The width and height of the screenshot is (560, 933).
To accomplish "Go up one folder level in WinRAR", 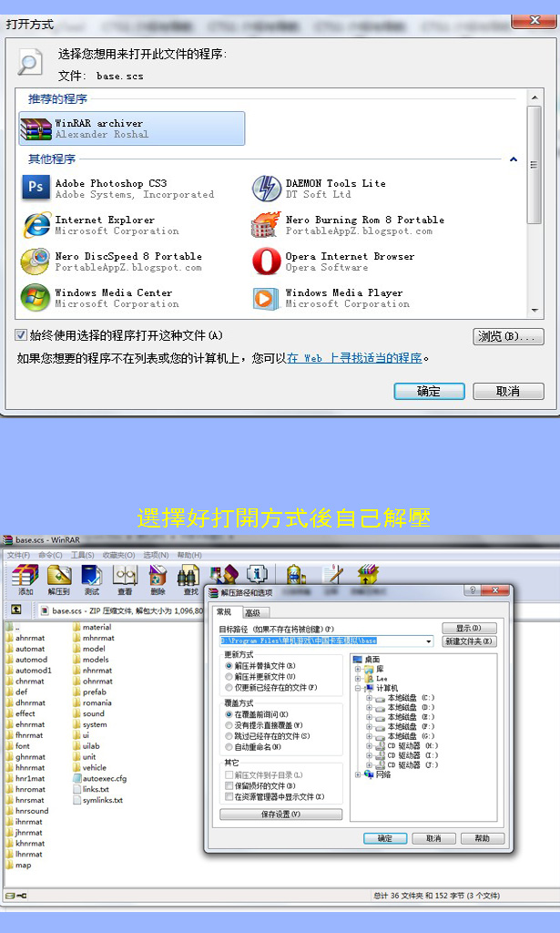I will click(16, 610).
